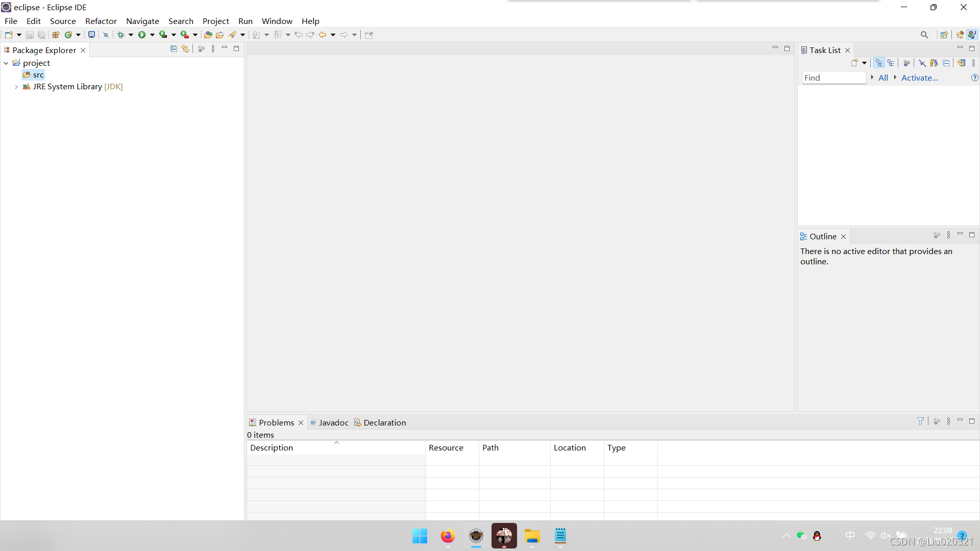Open the Refactor menu

tap(101, 21)
